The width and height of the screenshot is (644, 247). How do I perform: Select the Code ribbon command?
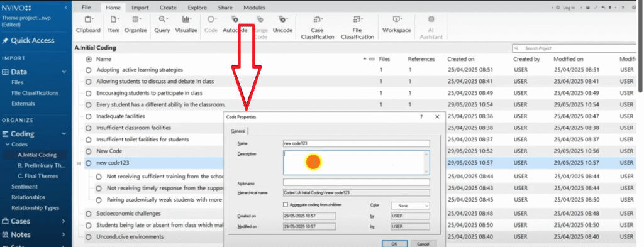[x=211, y=25]
